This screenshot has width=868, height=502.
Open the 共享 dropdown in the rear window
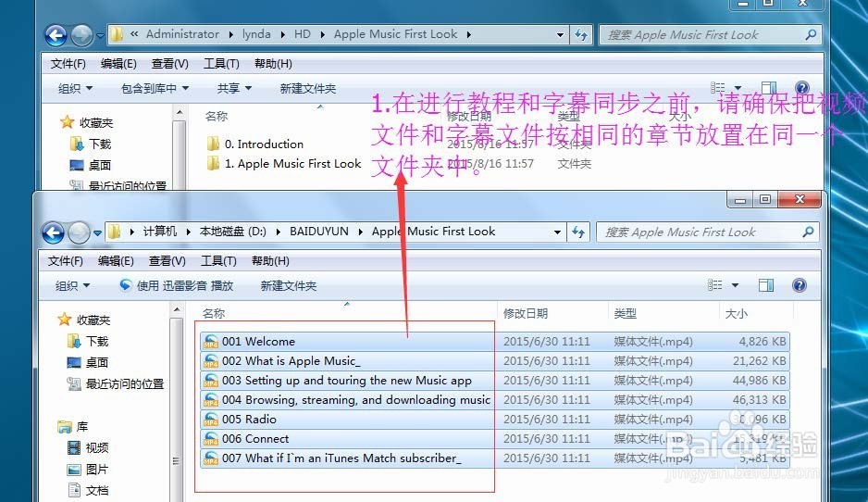click(234, 89)
